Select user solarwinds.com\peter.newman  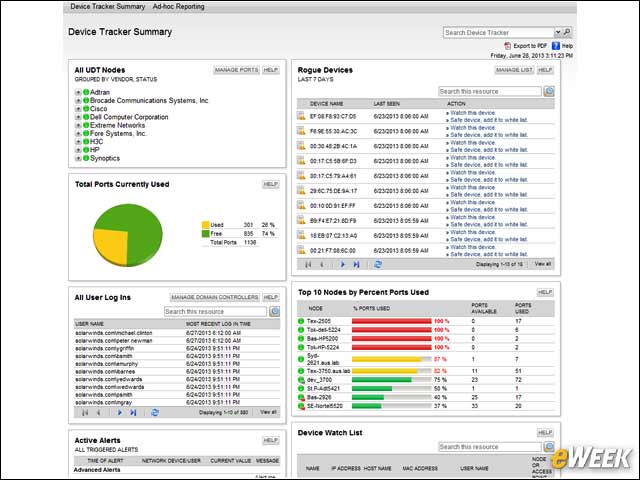coord(114,341)
